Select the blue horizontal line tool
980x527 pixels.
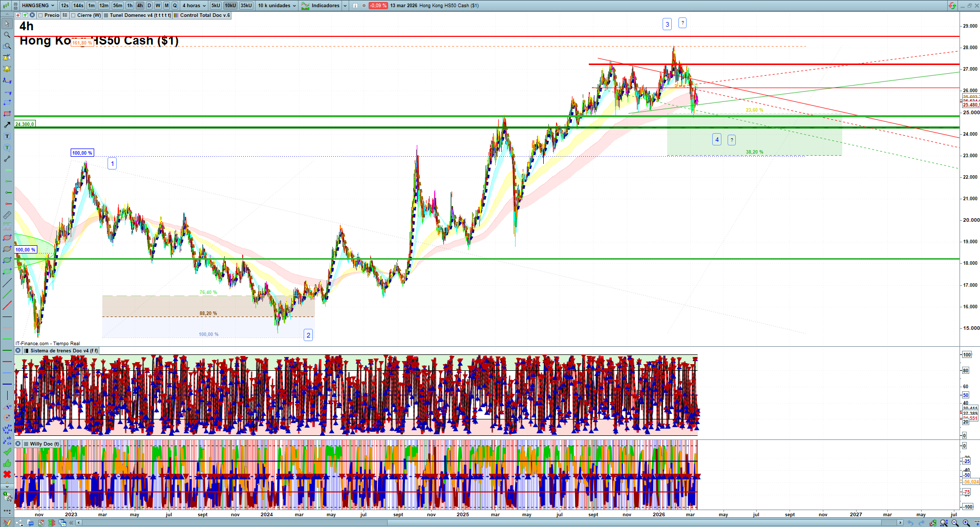tap(7, 384)
